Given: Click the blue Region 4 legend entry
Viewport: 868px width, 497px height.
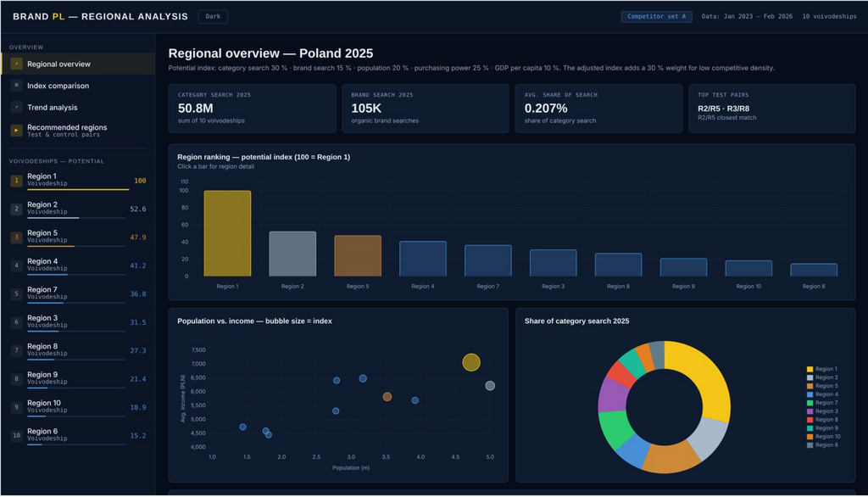Looking at the screenshot, I should (x=822, y=394).
